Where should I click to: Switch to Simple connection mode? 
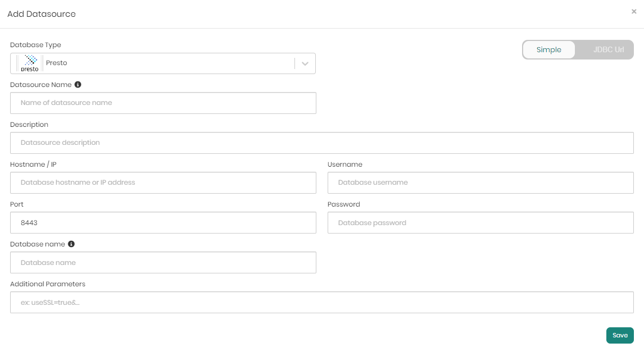(x=549, y=50)
